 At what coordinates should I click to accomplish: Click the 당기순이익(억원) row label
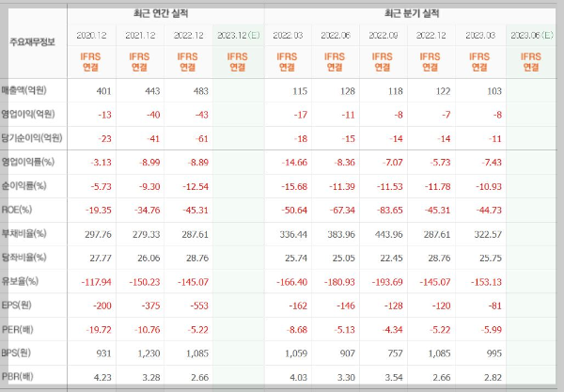pos(32,138)
